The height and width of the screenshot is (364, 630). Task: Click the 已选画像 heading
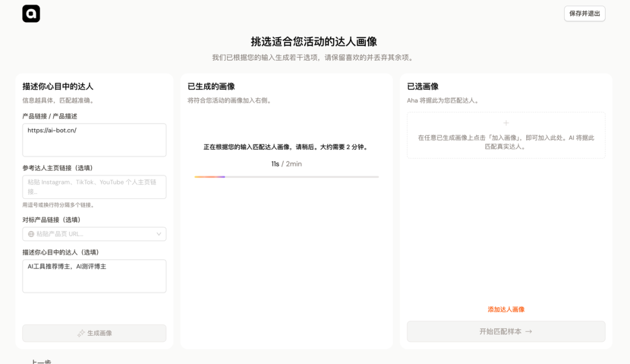(x=423, y=86)
